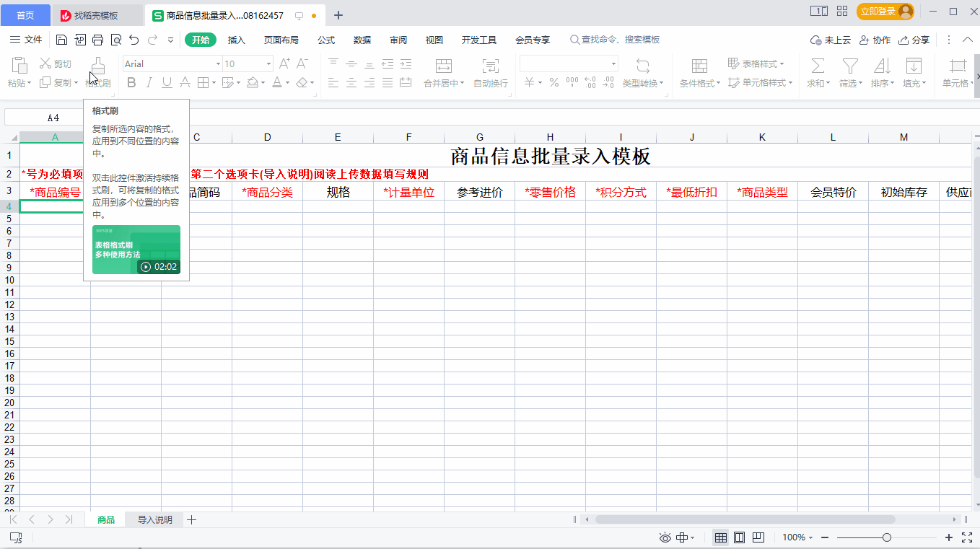Toggle bold formatting
980x549 pixels.
tap(131, 82)
